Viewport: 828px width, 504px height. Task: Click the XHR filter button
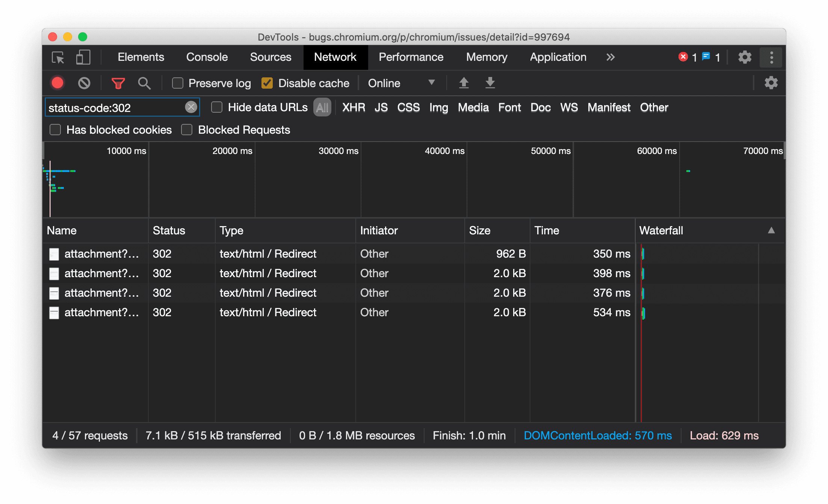click(352, 107)
